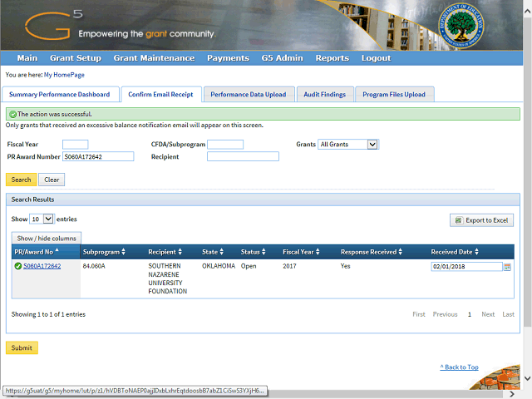Screen dimensions: 532x399
Task: Click the Southern Nazarene University Foundation recipient cell
Action: click(168, 278)
